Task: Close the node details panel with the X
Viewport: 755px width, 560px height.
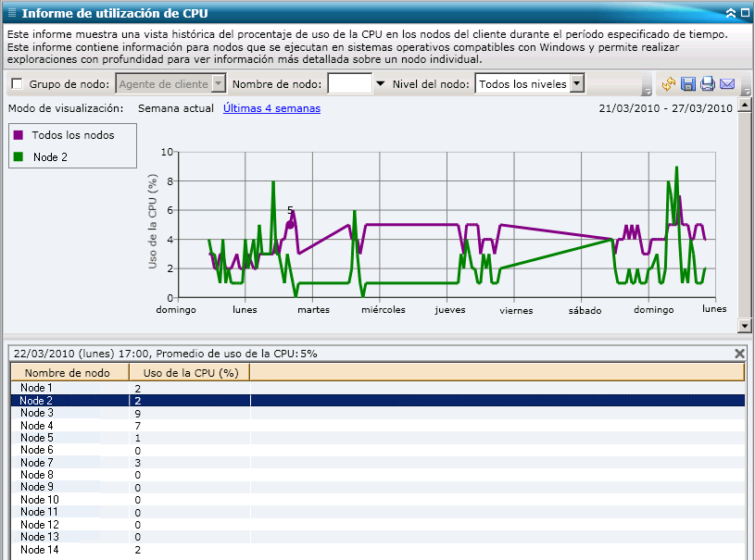Action: point(739,354)
